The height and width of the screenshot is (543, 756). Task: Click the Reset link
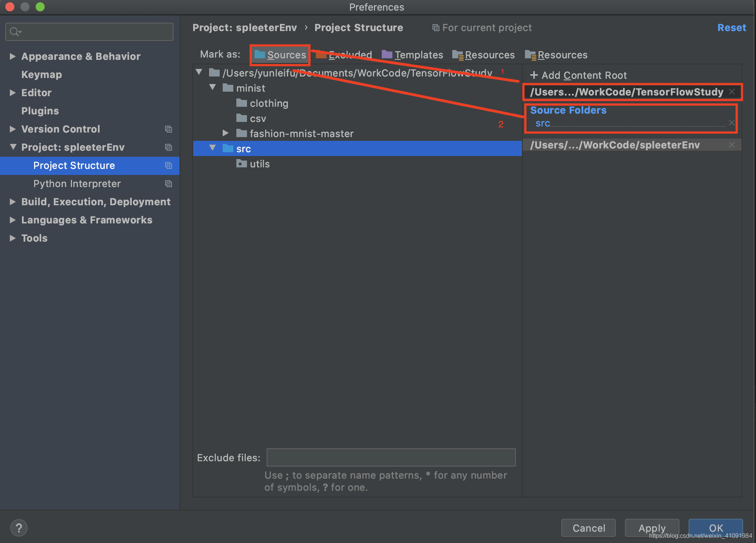point(731,27)
